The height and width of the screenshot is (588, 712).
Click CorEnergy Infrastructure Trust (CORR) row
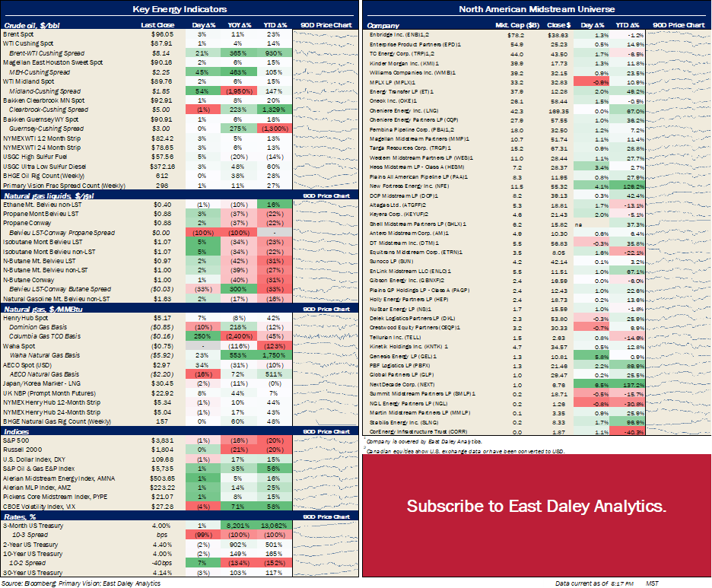[x=504, y=432]
